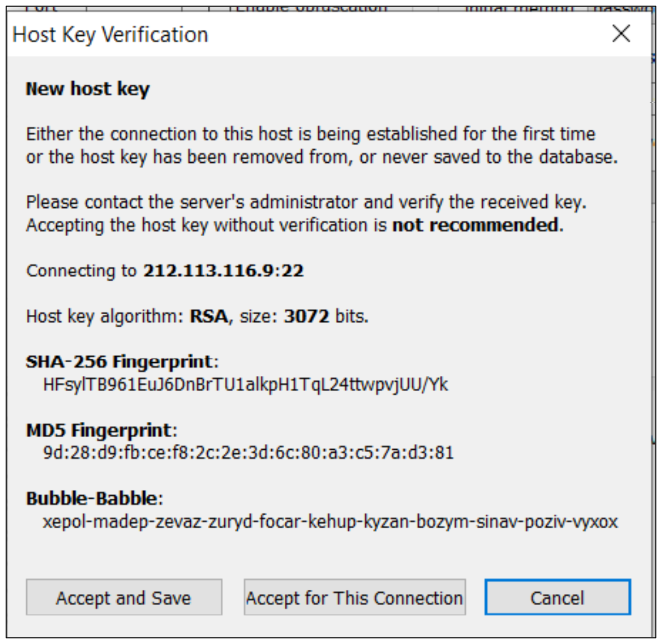Click the Either the connection paragraph
Screen dimensions: 662x644
pos(320,145)
